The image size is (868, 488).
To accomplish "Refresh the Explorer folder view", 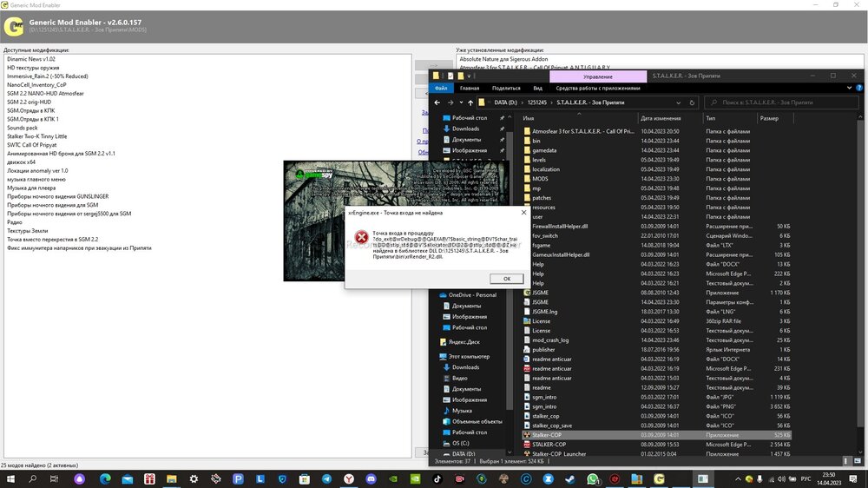I will [691, 102].
